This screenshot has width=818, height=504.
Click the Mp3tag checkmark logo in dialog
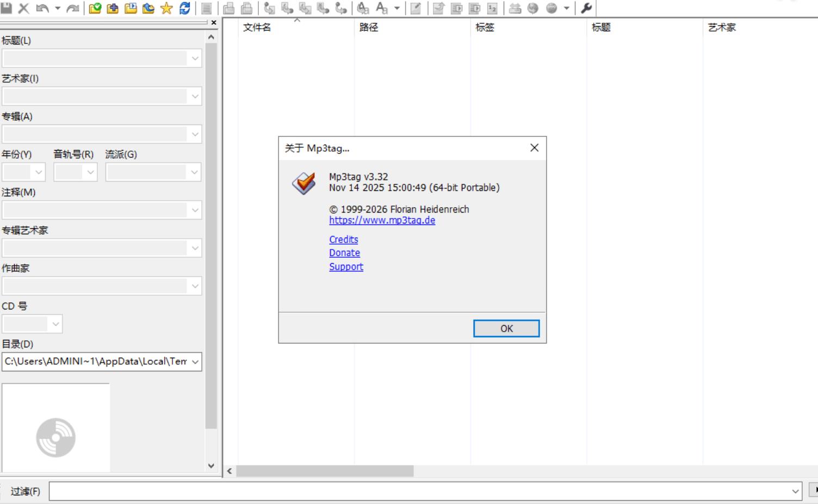[x=303, y=183]
